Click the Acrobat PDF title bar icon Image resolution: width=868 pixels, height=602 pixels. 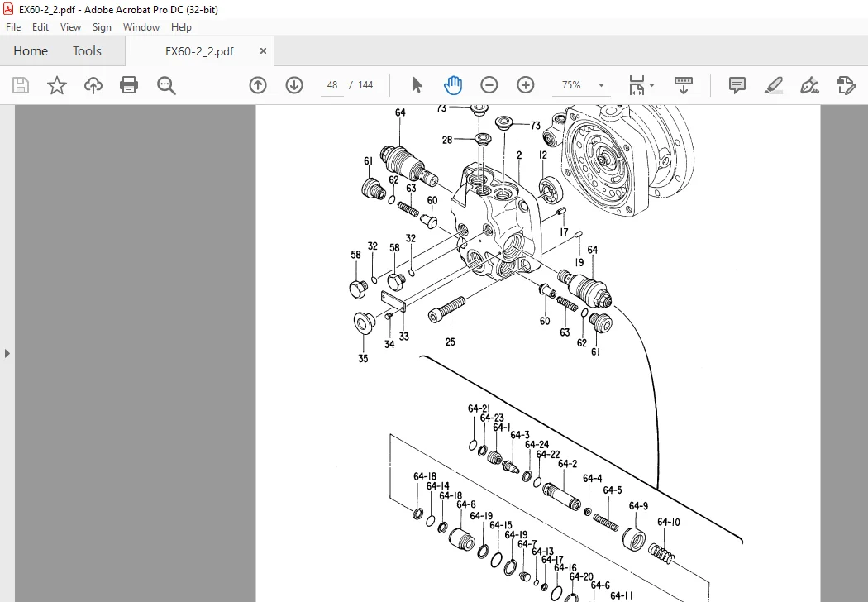(x=8, y=9)
